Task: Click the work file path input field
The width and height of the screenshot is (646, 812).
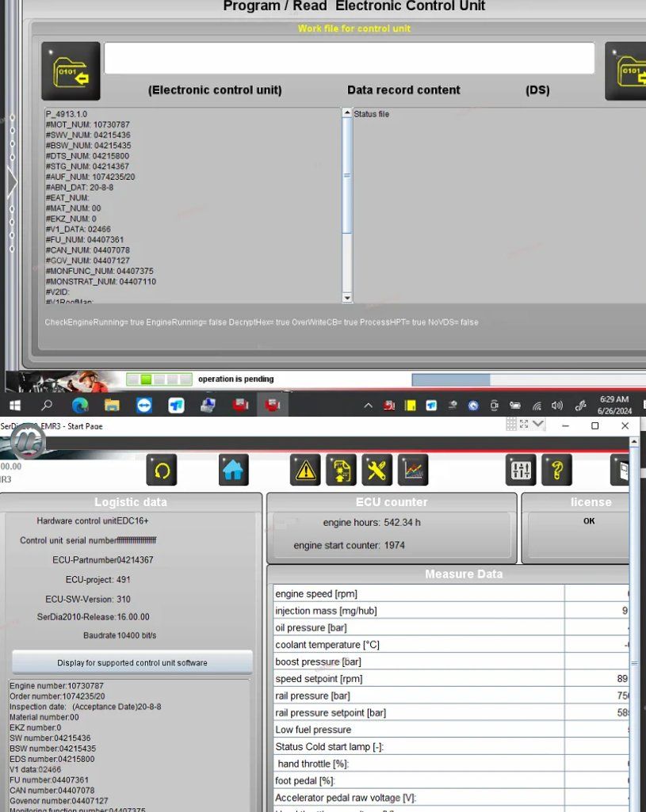Action: tap(349, 59)
